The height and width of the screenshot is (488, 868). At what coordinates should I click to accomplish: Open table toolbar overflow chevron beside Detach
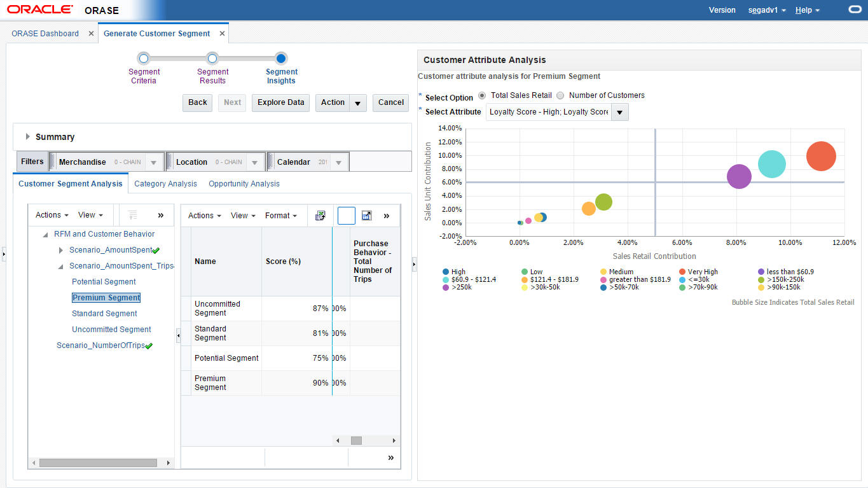tap(387, 216)
